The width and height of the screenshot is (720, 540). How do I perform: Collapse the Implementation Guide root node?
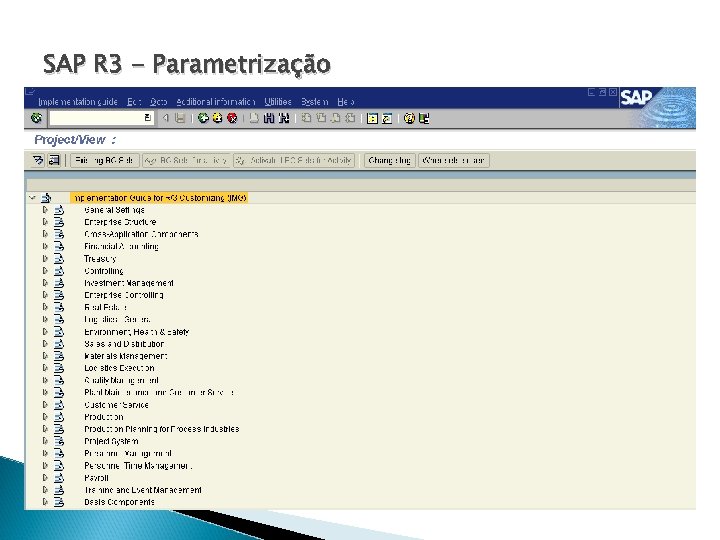pyautogui.click(x=32, y=198)
